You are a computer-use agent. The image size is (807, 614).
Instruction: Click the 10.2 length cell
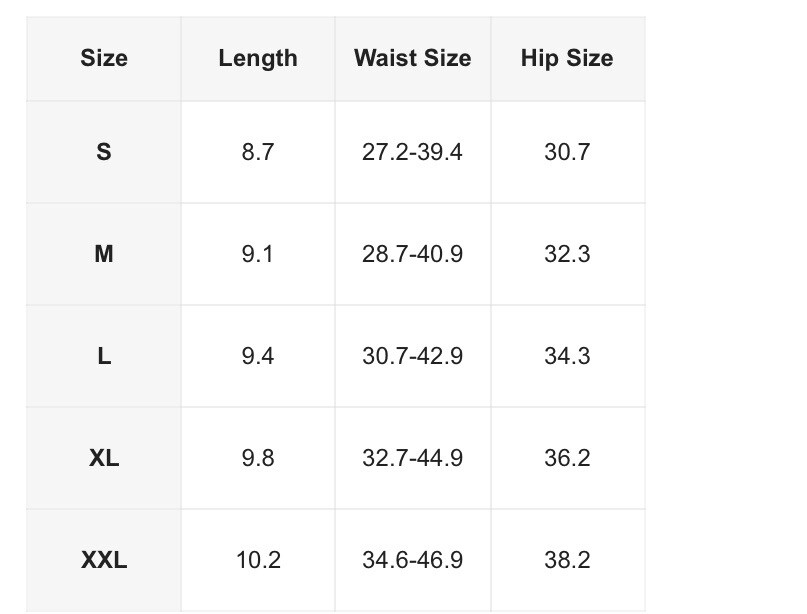(x=258, y=559)
